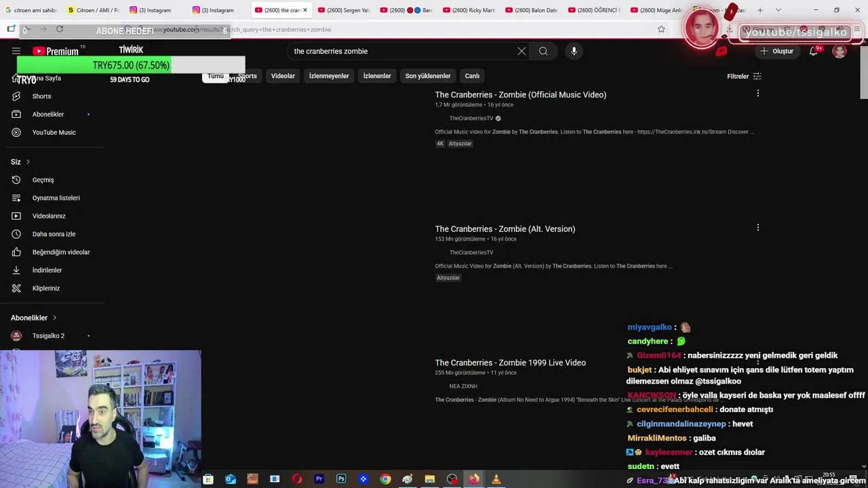Clear the search query with the X

[x=521, y=51]
